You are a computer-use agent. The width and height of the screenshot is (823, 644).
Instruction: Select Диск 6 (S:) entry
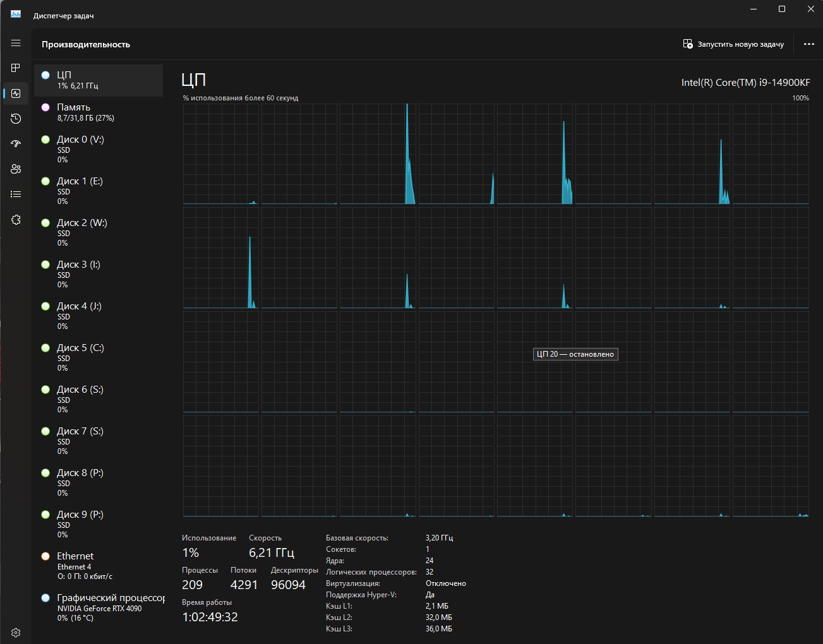[x=98, y=399]
